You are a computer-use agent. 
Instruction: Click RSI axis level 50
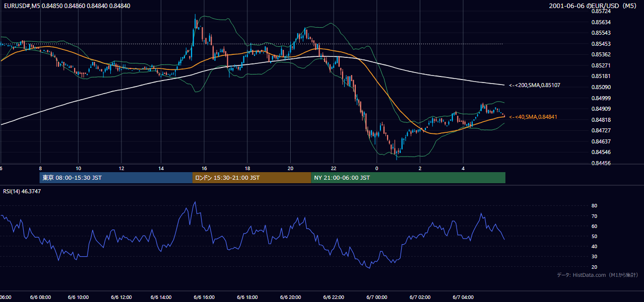click(x=594, y=236)
